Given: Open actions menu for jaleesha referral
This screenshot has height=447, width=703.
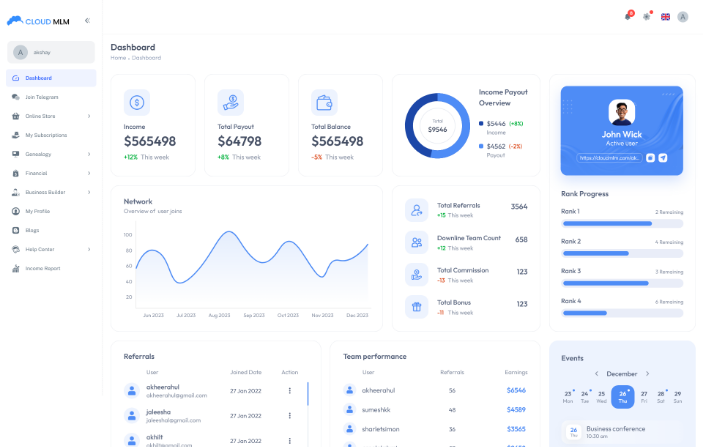Looking at the screenshot, I should (290, 416).
